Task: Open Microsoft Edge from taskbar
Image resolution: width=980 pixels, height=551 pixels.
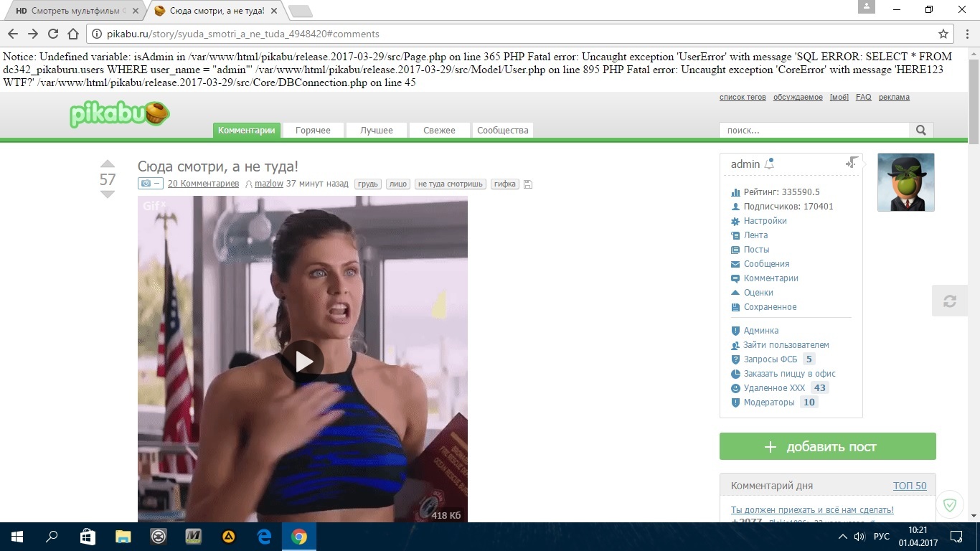Action: point(264,536)
